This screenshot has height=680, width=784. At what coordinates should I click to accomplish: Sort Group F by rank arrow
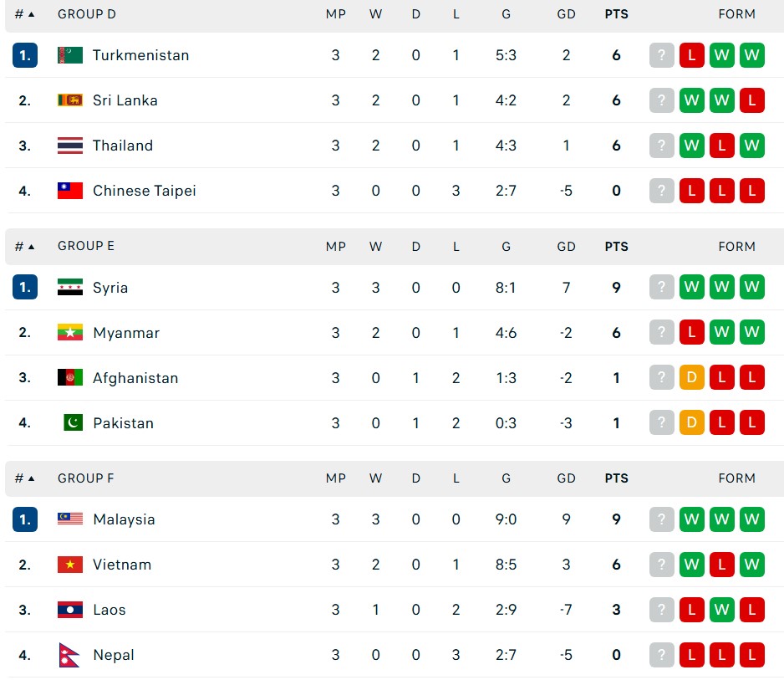[32, 478]
